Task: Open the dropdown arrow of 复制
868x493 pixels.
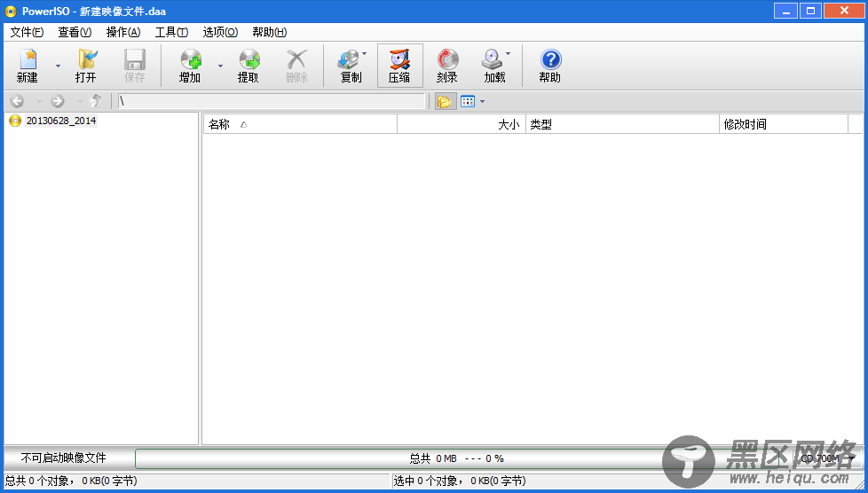Action: pyautogui.click(x=364, y=54)
